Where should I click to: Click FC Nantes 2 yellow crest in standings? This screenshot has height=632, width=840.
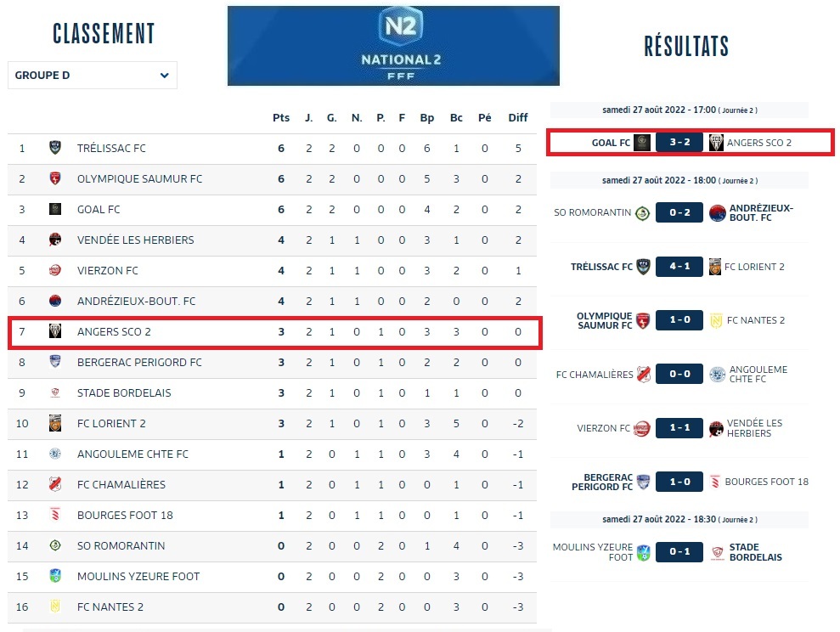tap(55, 607)
